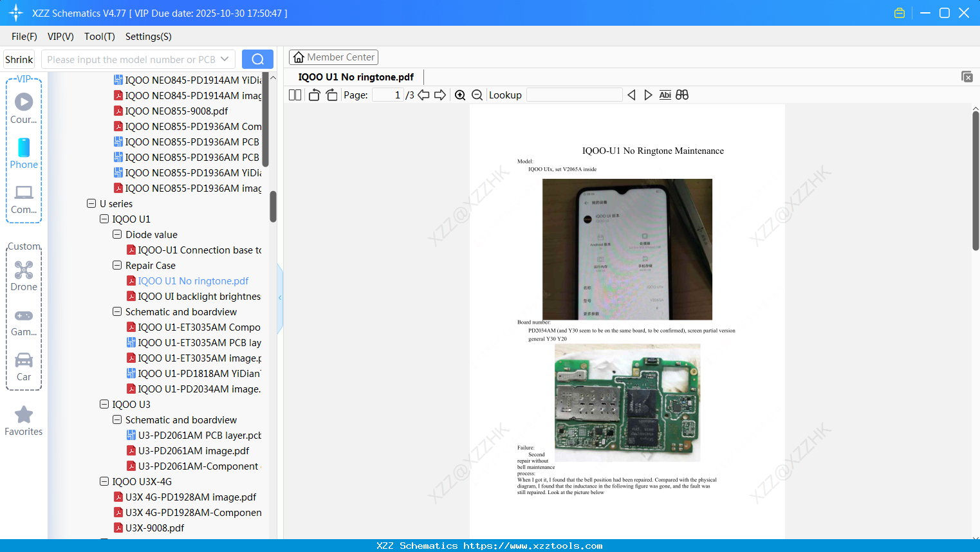Collapse the U series tree node

pos(91,203)
